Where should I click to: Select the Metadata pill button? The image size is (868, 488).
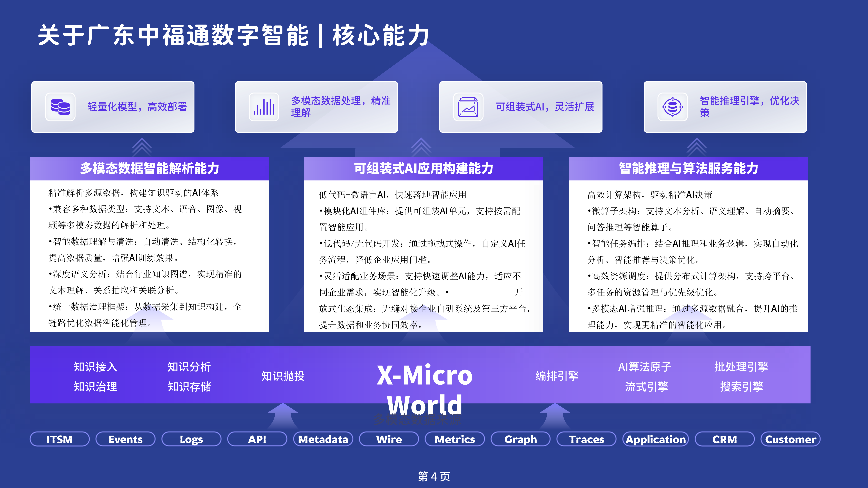(x=323, y=439)
